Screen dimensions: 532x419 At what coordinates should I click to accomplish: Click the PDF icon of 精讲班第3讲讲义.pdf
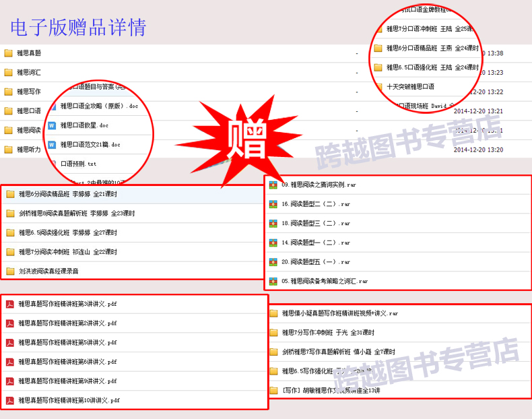[10, 304]
